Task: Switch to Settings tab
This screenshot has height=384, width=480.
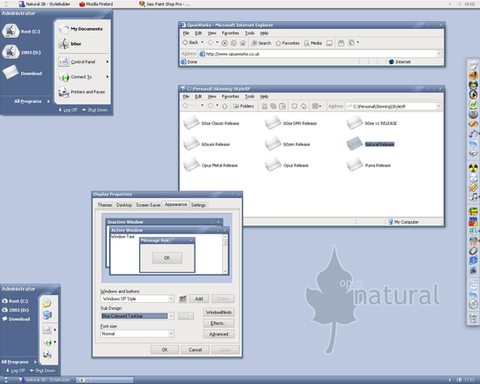Action: pos(198,205)
